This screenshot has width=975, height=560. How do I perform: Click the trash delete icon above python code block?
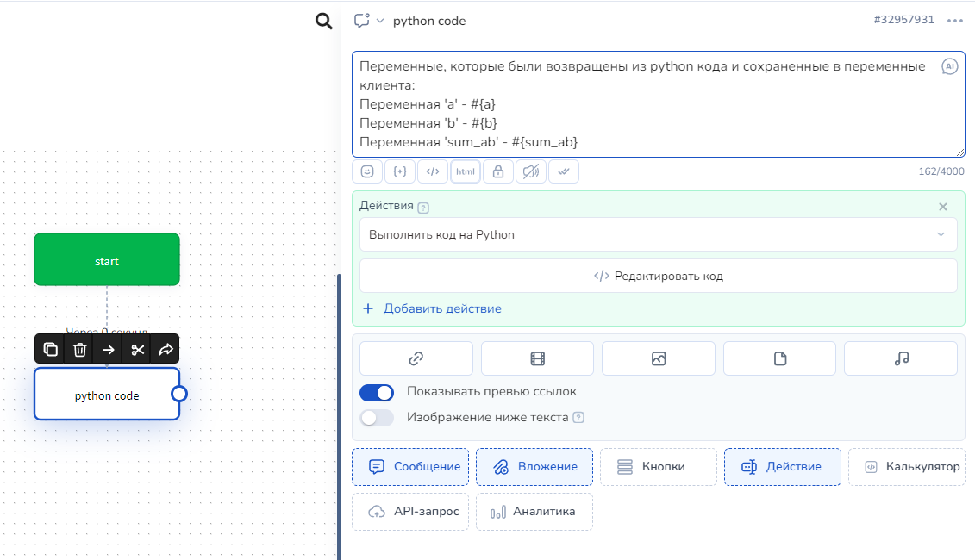coord(79,349)
